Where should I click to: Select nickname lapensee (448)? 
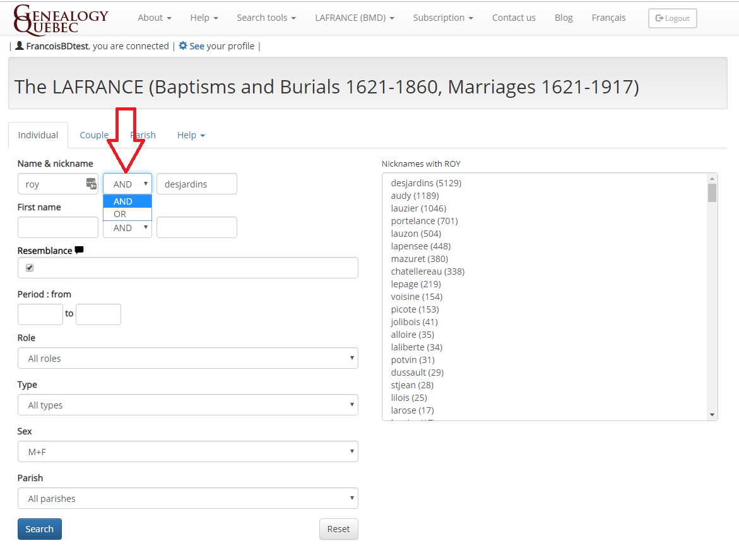pos(421,246)
